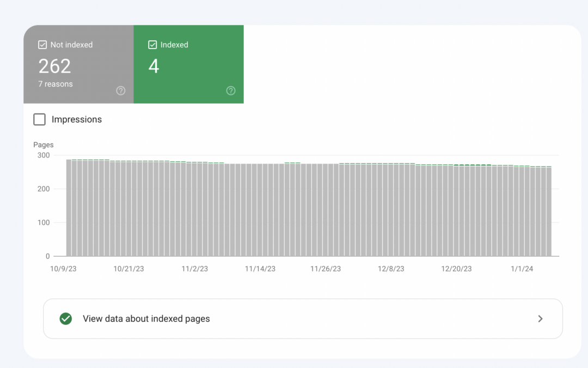Viewport: 588px width, 368px height.
Task: Click the 'Impressions' label text
Action: pyautogui.click(x=77, y=119)
